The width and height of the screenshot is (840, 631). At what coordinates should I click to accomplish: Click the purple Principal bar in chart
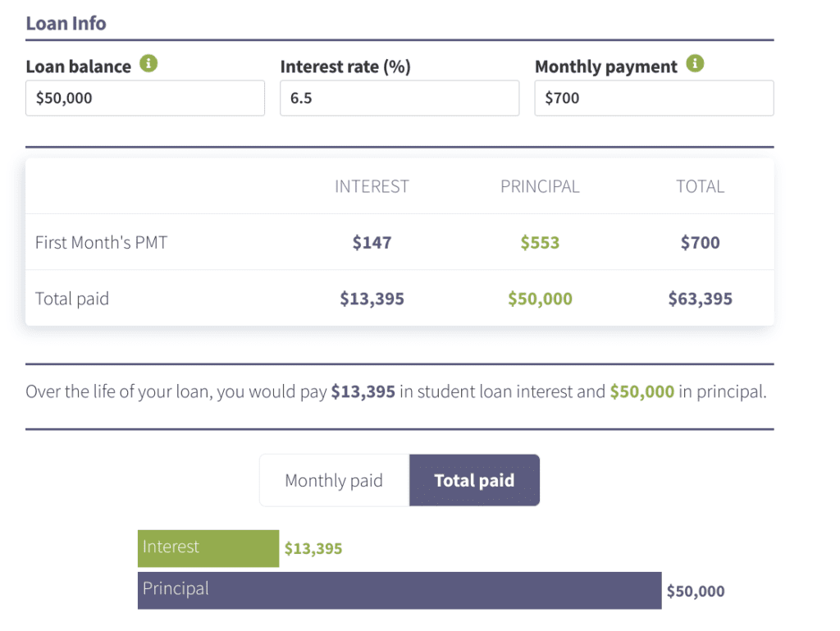pyautogui.click(x=399, y=590)
